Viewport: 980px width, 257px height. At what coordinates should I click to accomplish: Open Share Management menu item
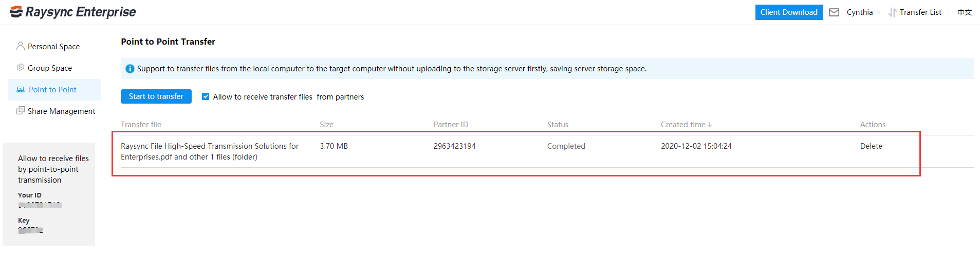[61, 111]
